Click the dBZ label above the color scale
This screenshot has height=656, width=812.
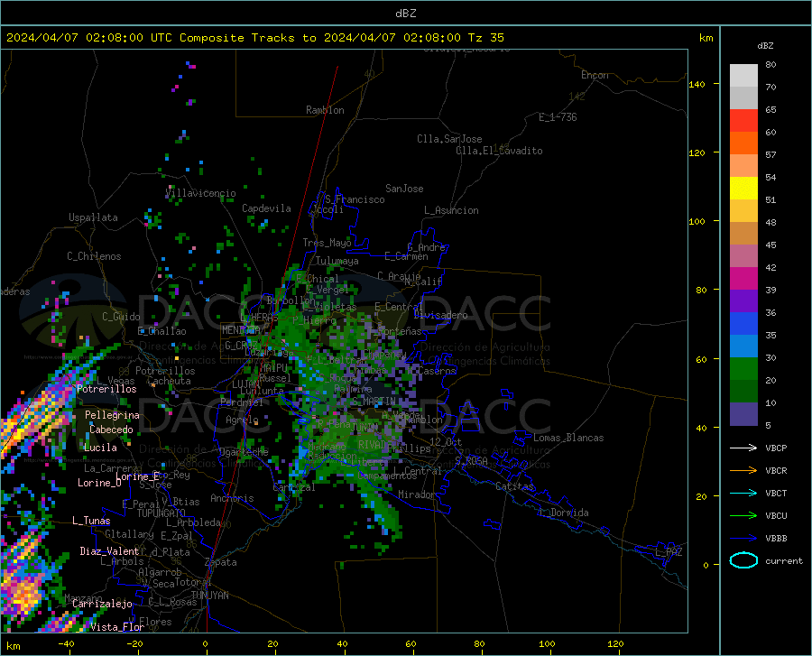[765, 45]
